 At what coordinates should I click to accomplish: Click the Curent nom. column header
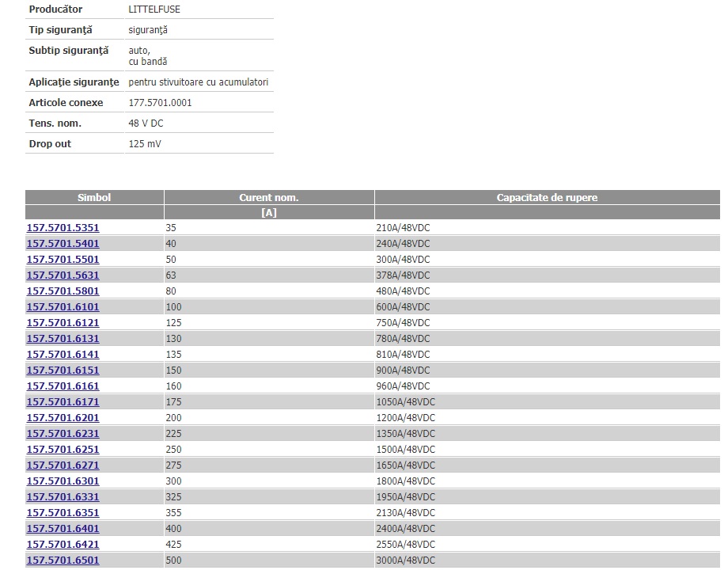point(269,198)
